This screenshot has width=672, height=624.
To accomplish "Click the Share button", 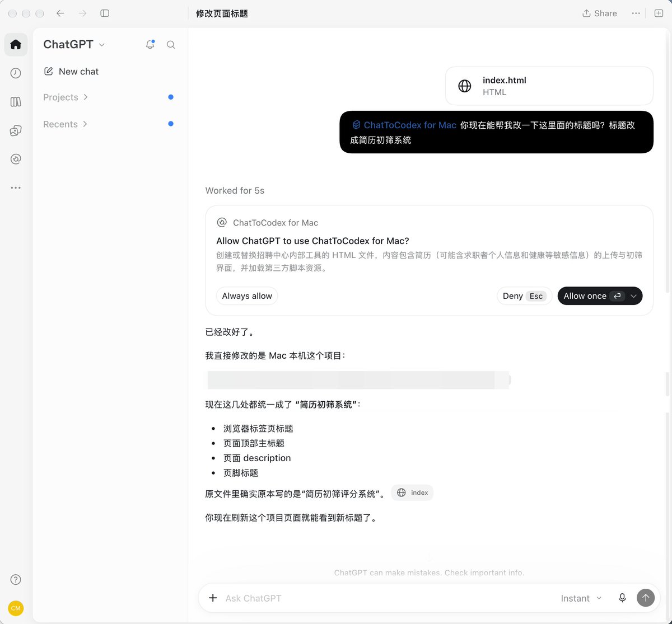I will 600,13.
